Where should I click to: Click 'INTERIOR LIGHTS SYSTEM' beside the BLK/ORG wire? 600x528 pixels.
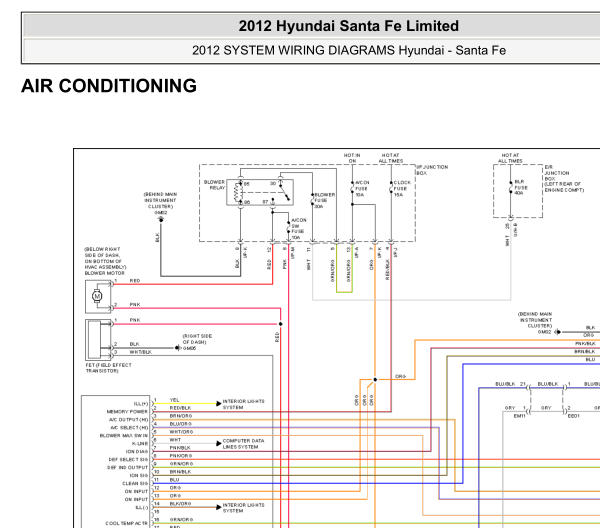(243, 508)
